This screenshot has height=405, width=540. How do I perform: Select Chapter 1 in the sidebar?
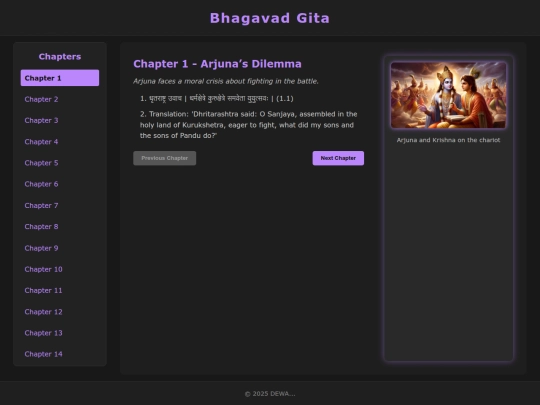(60, 78)
